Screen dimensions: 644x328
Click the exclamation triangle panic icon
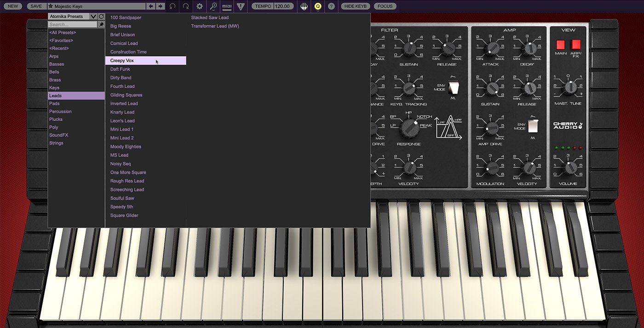pos(240,6)
